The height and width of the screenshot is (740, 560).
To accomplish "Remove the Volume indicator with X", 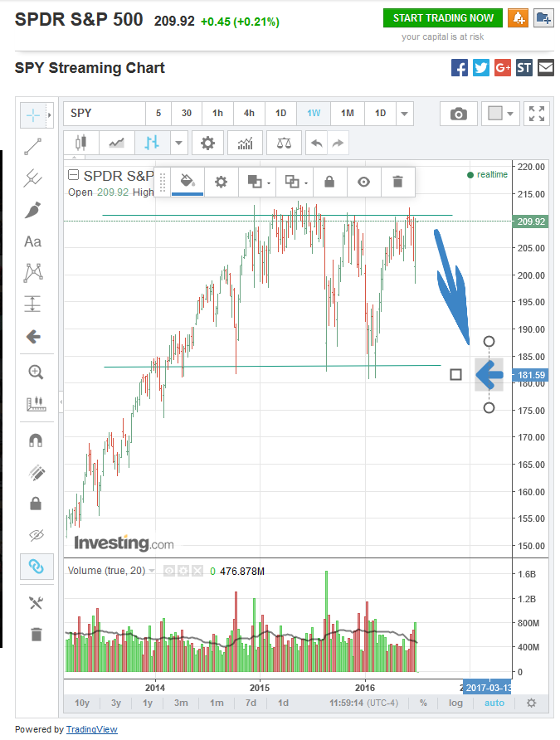I will click(197, 572).
